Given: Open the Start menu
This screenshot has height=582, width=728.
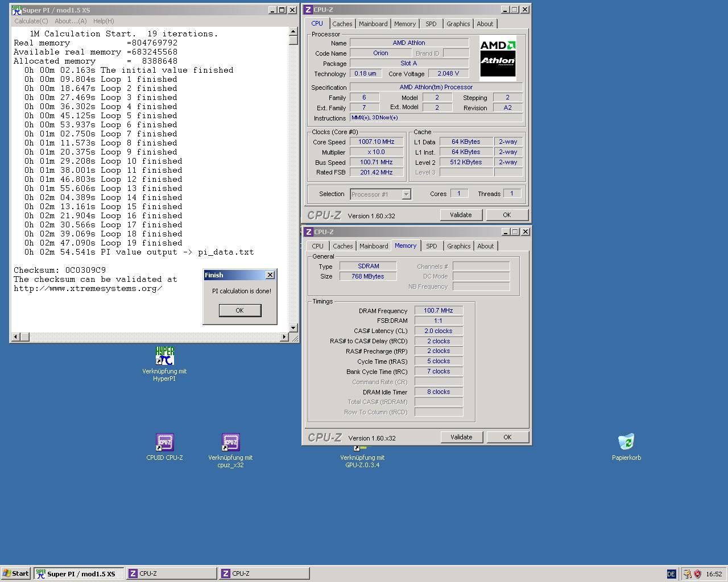Looking at the screenshot, I should [x=16, y=573].
